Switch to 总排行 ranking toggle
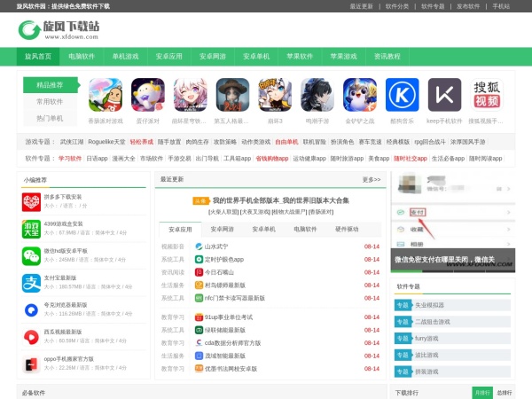The width and height of the screenshot is (532, 399). (x=504, y=392)
